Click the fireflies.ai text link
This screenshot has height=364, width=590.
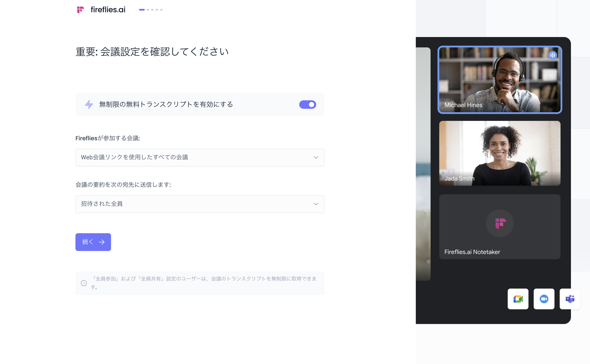coord(108,10)
